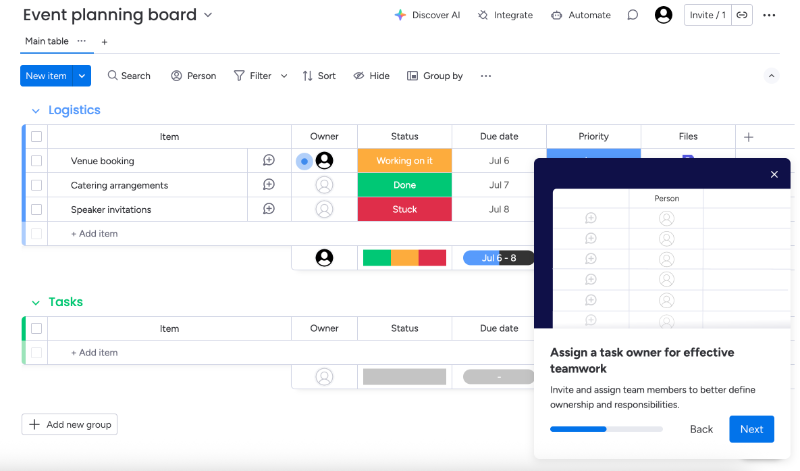Screen dimensions: 800x471
Task: Open Discover AI sparkle icon
Action: [401, 15]
